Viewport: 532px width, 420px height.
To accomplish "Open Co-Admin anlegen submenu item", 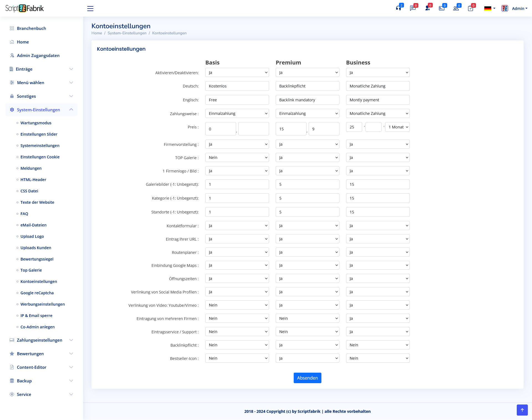I will pyautogui.click(x=37, y=327).
